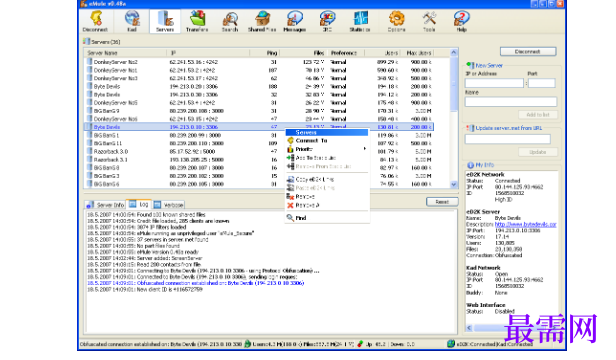
Task: Choose Connect To in the context menu
Action: coord(327,141)
